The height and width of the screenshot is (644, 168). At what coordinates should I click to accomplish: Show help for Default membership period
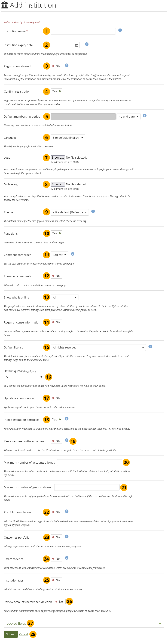(145, 115)
